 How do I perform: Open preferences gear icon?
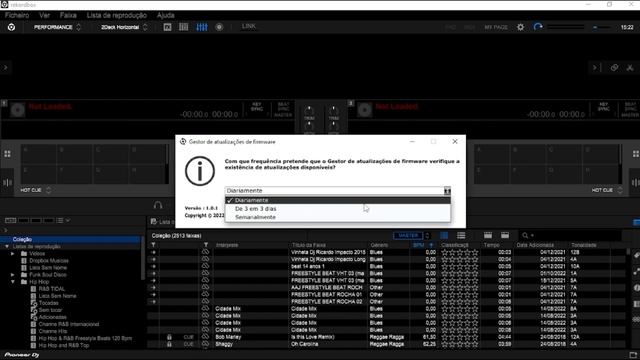coord(520,27)
